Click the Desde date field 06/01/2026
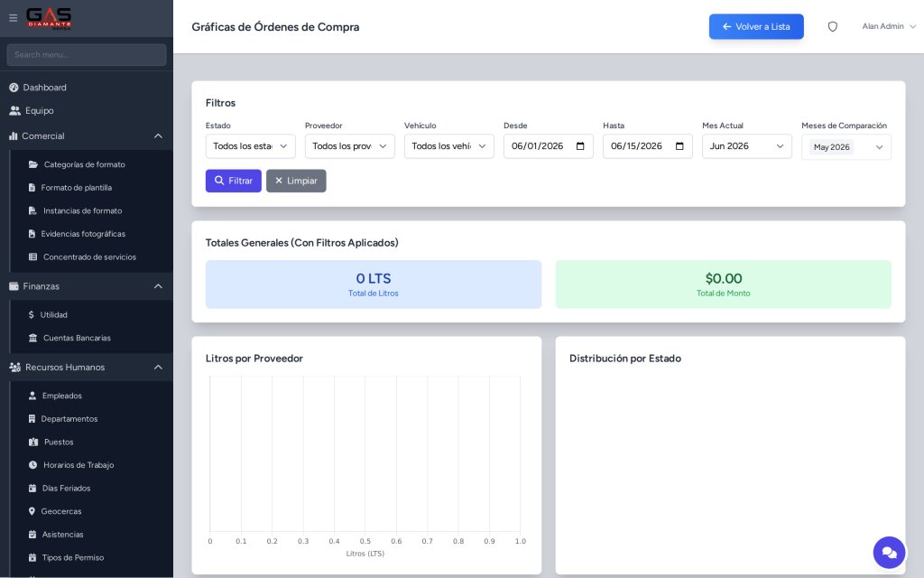The width and height of the screenshot is (924, 578). point(548,146)
